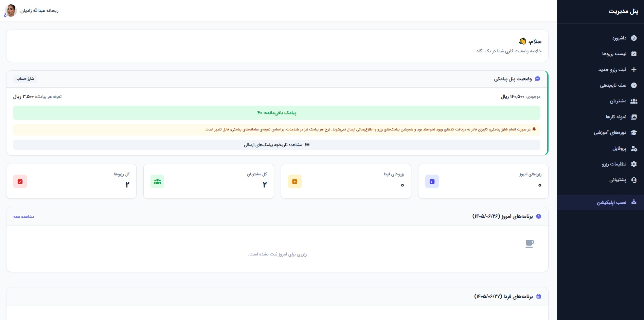This screenshot has width=644, height=320.
Task: Click the شارژ حساب button
Action: 25,79
